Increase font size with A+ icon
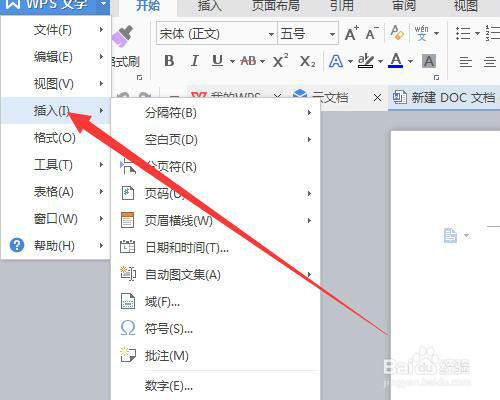The height and width of the screenshot is (400, 500). 351,33
